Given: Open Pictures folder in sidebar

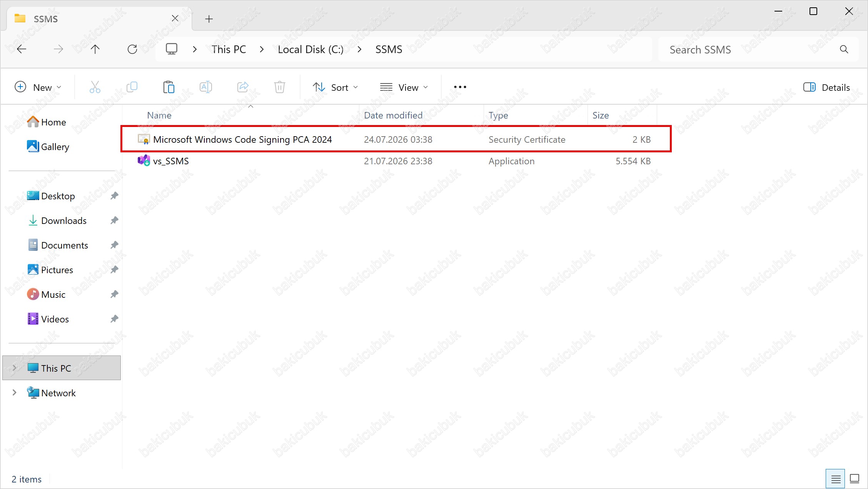Looking at the screenshot, I should click(x=50, y=270).
